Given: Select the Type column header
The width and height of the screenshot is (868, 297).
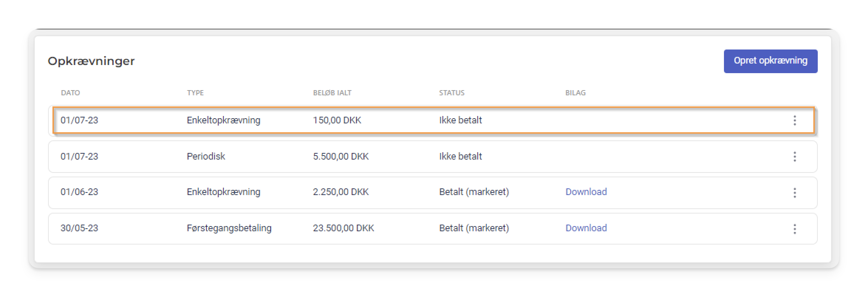Looking at the screenshot, I should (195, 93).
